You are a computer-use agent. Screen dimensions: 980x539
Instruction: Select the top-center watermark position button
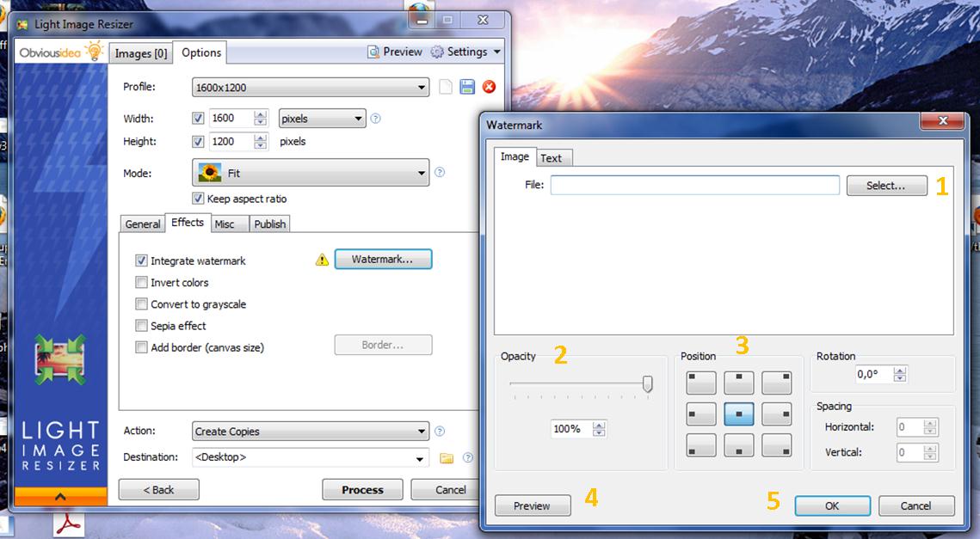click(x=739, y=383)
